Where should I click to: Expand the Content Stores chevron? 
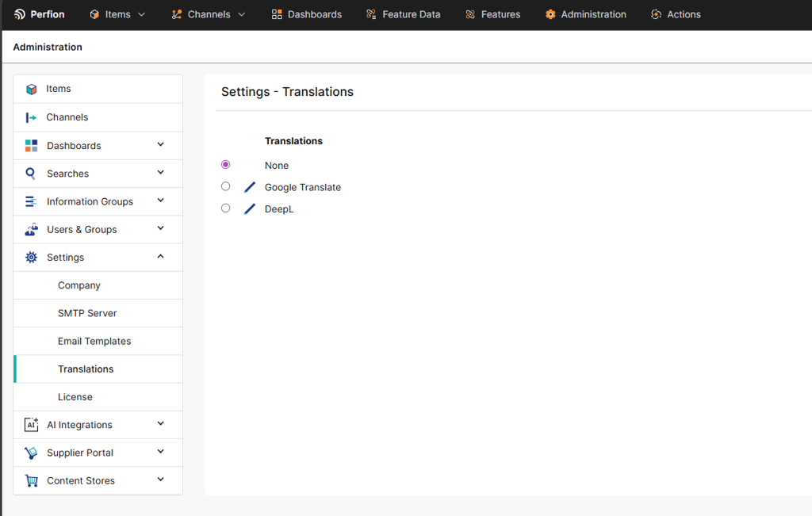(x=160, y=480)
